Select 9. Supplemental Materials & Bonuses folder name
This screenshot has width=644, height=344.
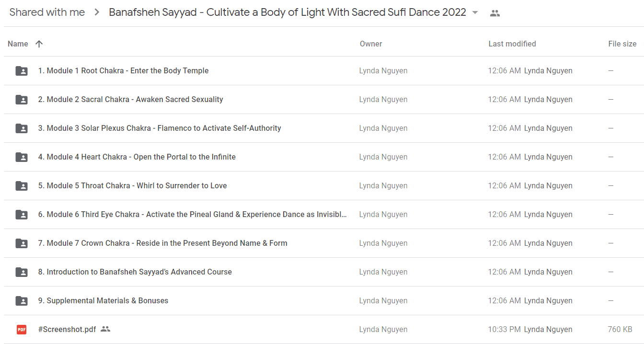click(103, 300)
